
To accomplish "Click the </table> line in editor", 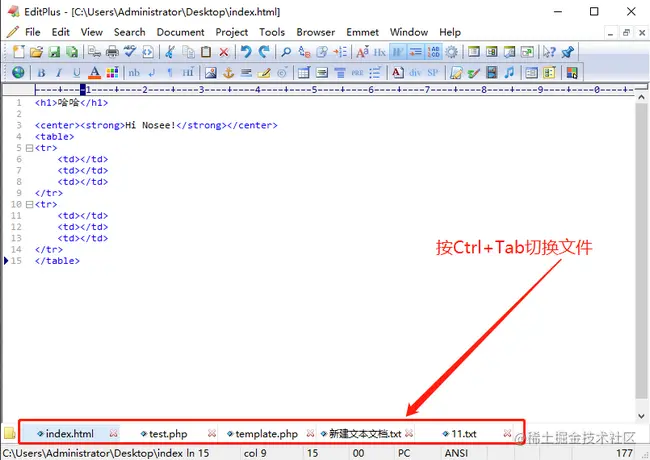I will (57, 261).
